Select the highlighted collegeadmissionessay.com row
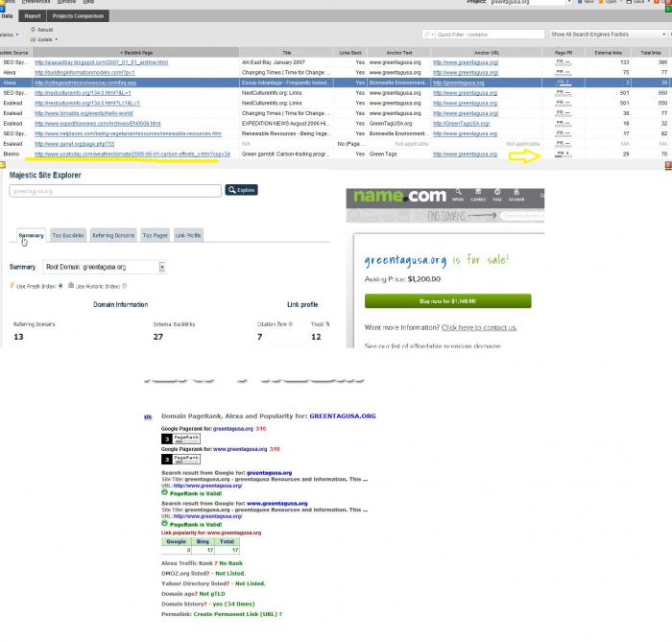 [x=336, y=83]
